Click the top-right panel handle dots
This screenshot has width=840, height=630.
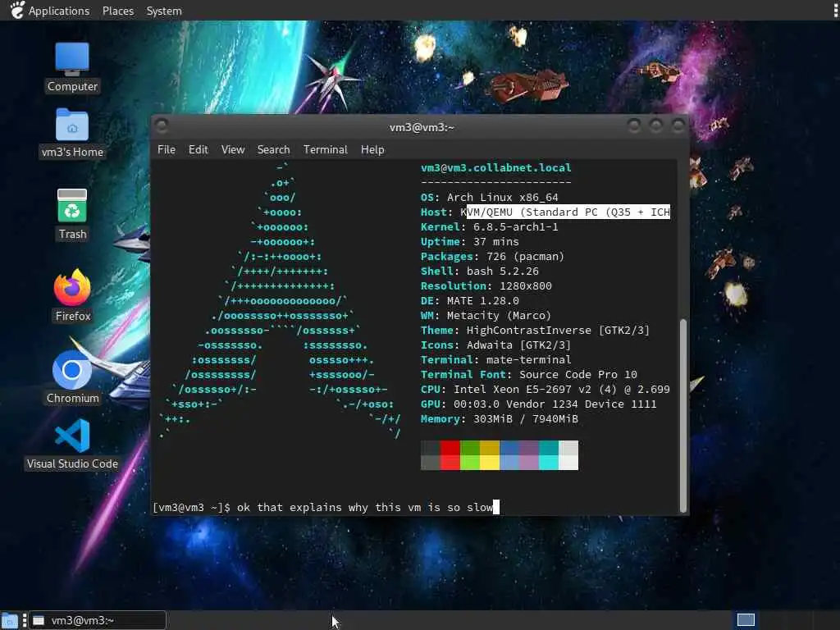pyautogui.click(x=834, y=10)
